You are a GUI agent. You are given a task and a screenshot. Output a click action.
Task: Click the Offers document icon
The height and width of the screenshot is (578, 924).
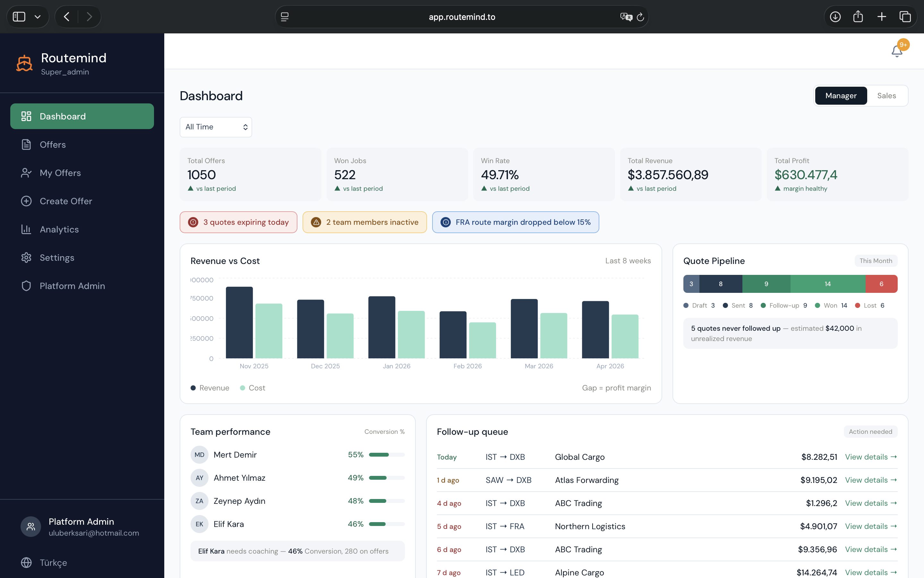pyautogui.click(x=26, y=144)
